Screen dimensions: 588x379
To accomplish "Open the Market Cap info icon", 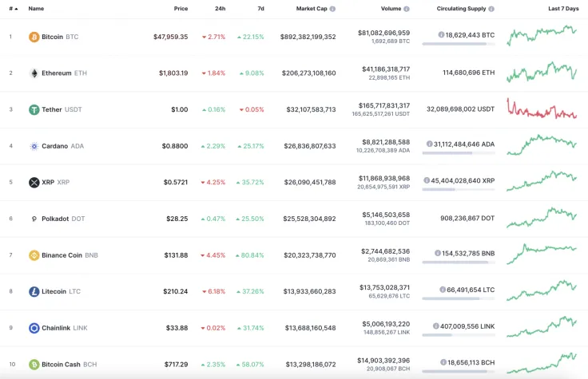I will [332, 9].
